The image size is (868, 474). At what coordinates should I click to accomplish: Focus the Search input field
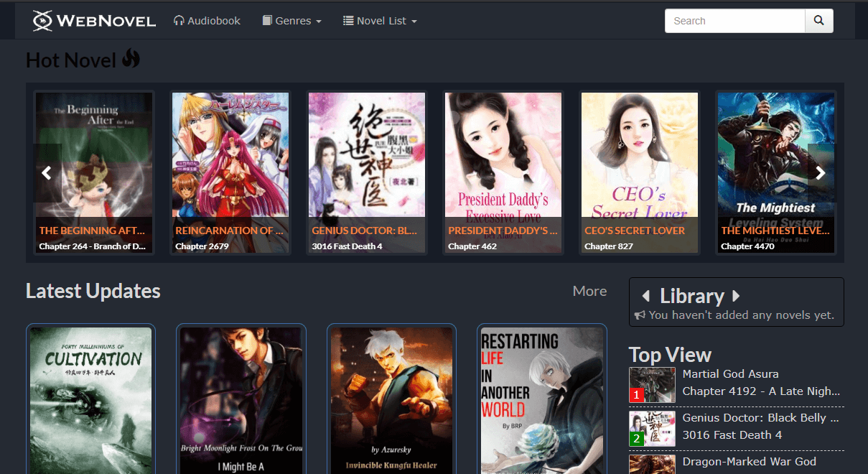click(x=735, y=21)
